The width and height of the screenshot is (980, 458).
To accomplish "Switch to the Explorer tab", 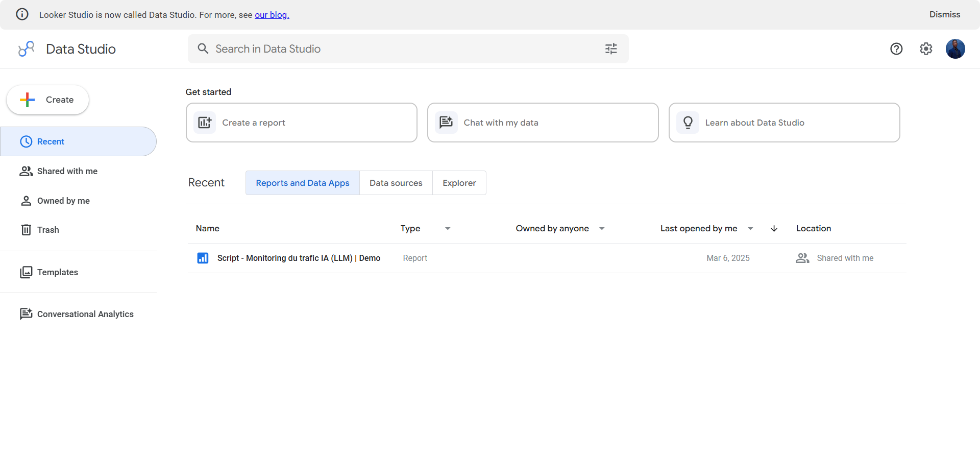I will [x=459, y=183].
